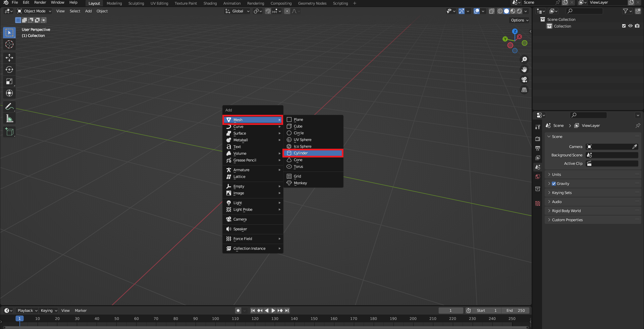Switch to Rendered viewport shading

[519, 11]
